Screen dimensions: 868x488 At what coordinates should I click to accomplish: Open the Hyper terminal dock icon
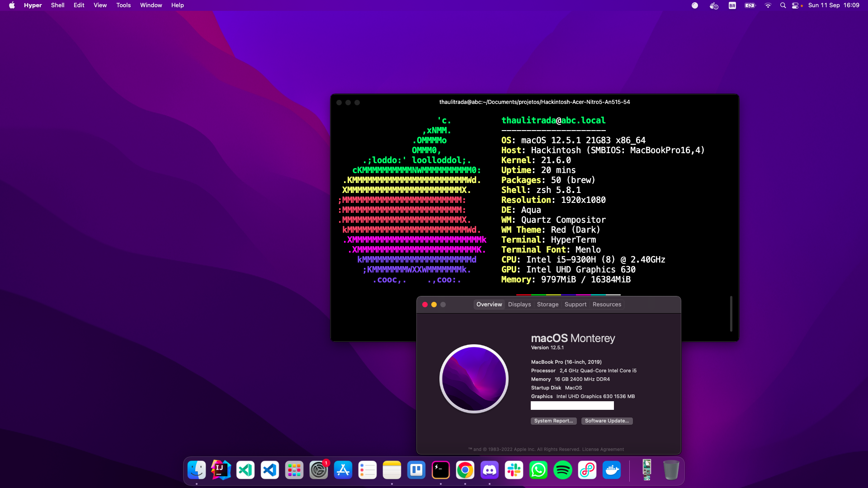(x=441, y=470)
